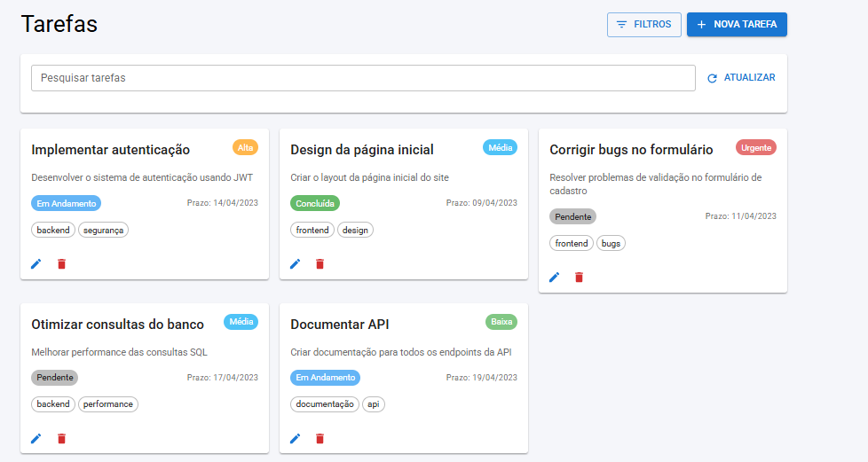
Task: Click the documentação tag chip
Action: click(x=325, y=404)
